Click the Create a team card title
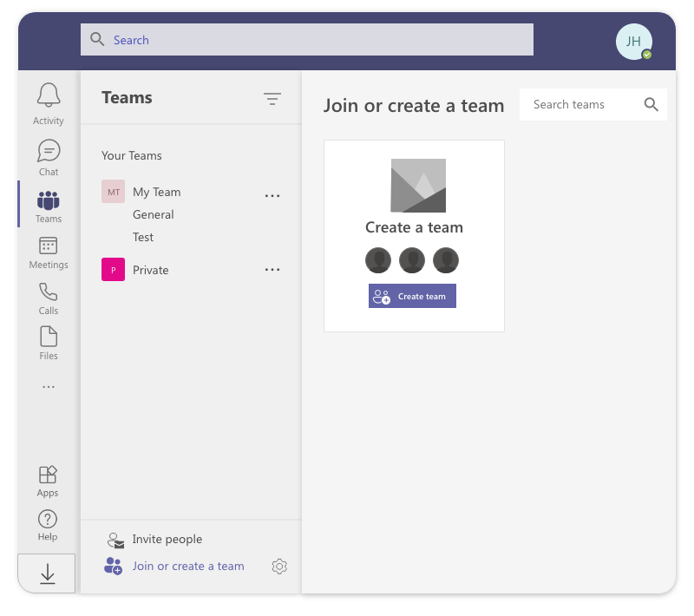This screenshot has height=616, width=694. point(415,227)
